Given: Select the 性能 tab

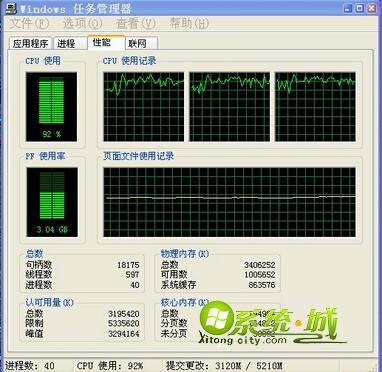Looking at the screenshot, I should (106, 42).
